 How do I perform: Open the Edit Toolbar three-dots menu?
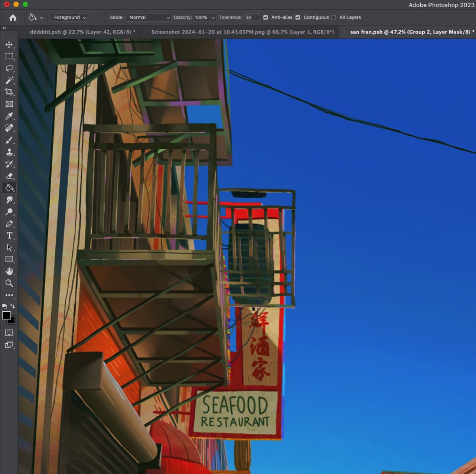click(9, 295)
